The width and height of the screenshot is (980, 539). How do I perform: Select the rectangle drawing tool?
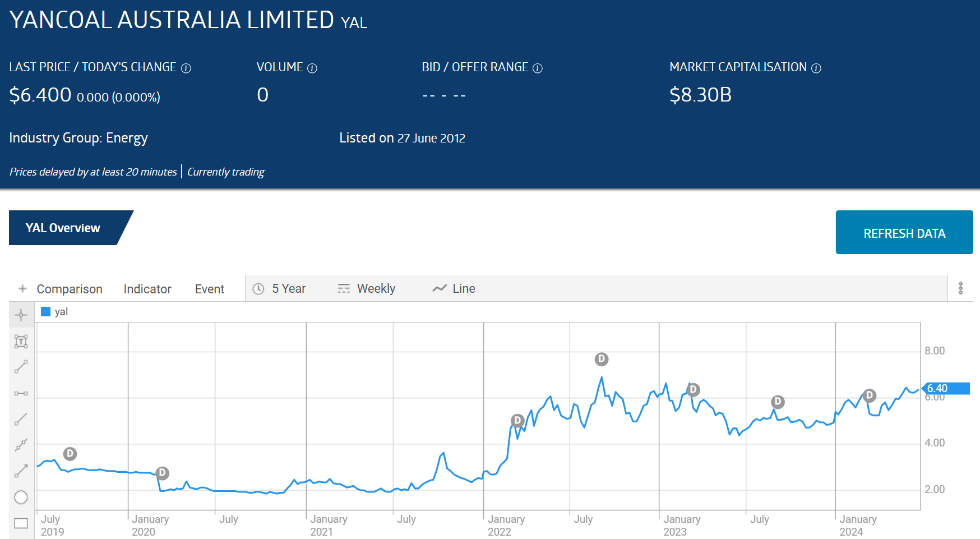tap(21, 523)
